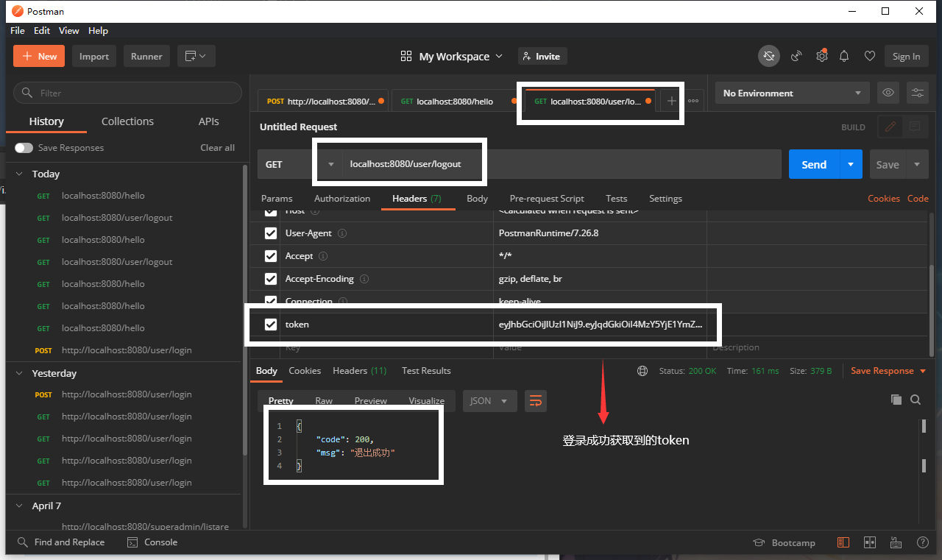The height and width of the screenshot is (560, 942).
Task: Click the blue Send button
Action: click(x=814, y=164)
